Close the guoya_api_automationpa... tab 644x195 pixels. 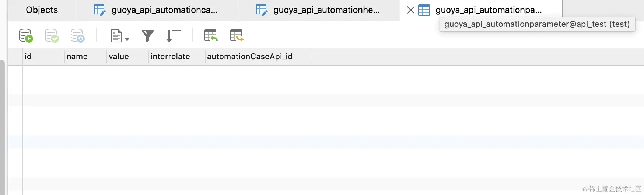point(410,10)
